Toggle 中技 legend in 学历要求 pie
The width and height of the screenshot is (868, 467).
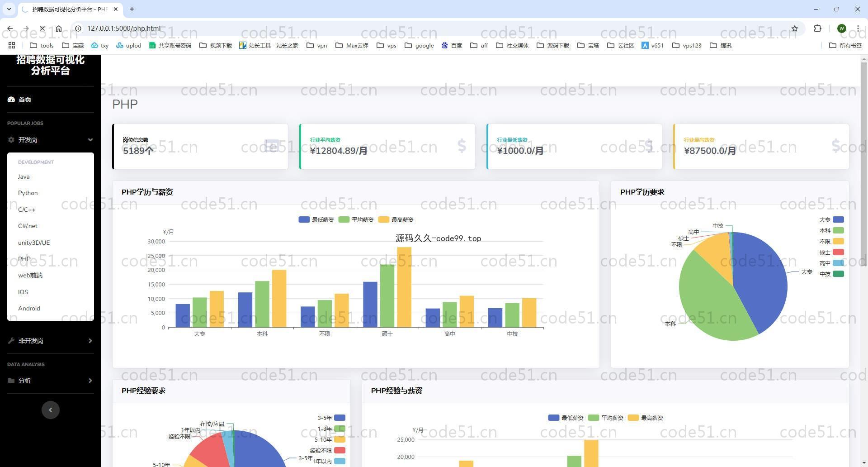pos(831,274)
